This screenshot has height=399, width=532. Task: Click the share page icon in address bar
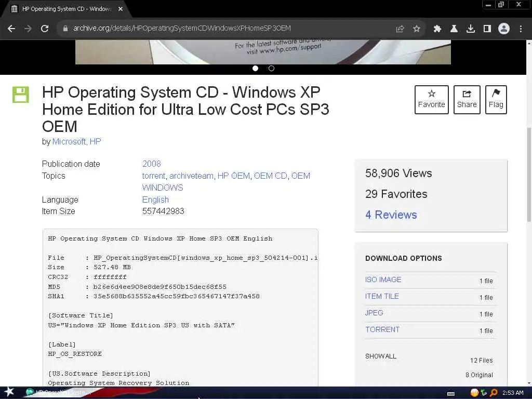pos(400,29)
